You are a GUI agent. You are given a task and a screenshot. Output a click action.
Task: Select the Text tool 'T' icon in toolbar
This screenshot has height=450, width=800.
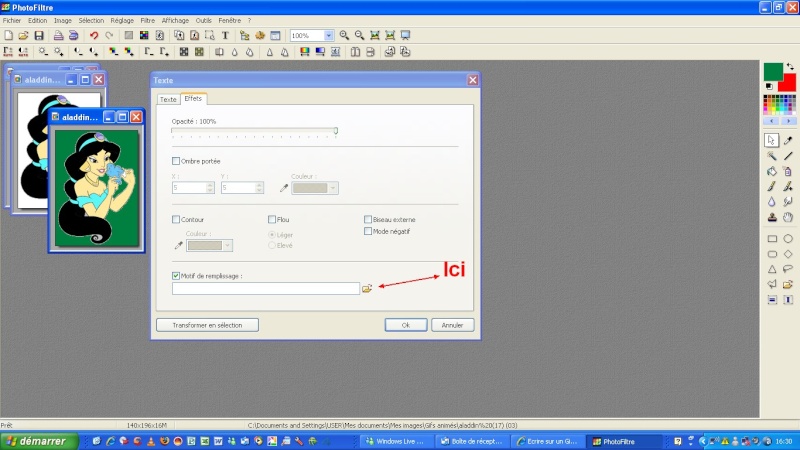coord(225,35)
